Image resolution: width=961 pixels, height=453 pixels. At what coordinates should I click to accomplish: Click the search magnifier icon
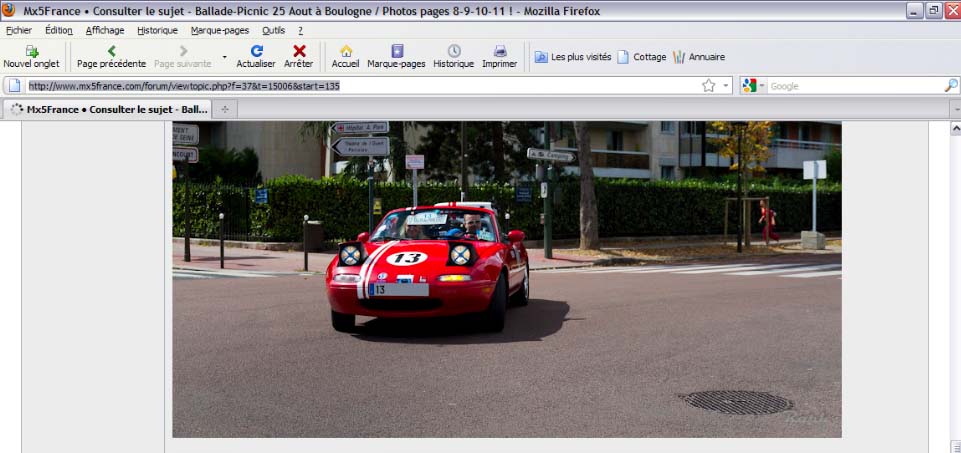point(951,86)
